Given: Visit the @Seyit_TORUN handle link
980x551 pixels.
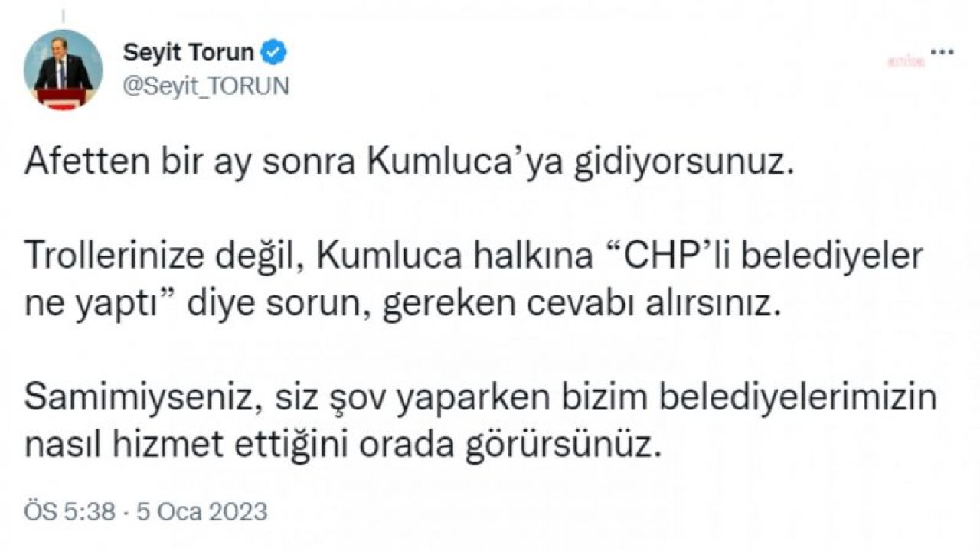Looking at the screenshot, I should click(x=206, y=86).
